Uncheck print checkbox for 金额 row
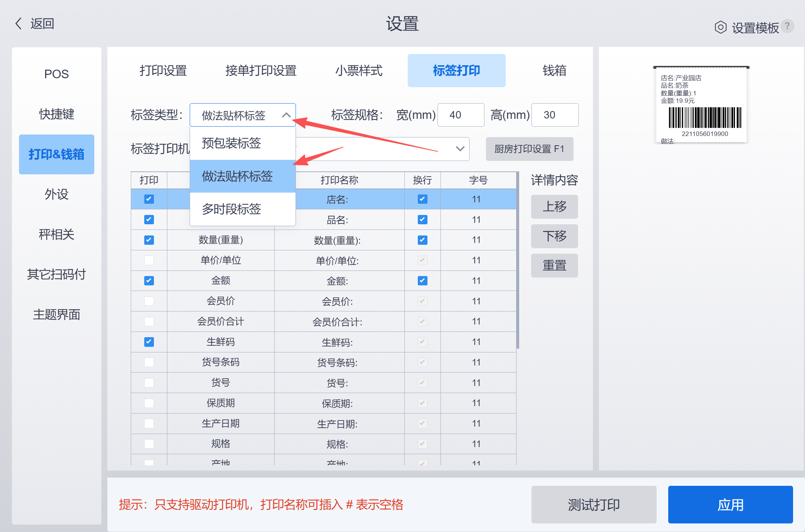The image size is (805, 532). click(x=149, y=281)
